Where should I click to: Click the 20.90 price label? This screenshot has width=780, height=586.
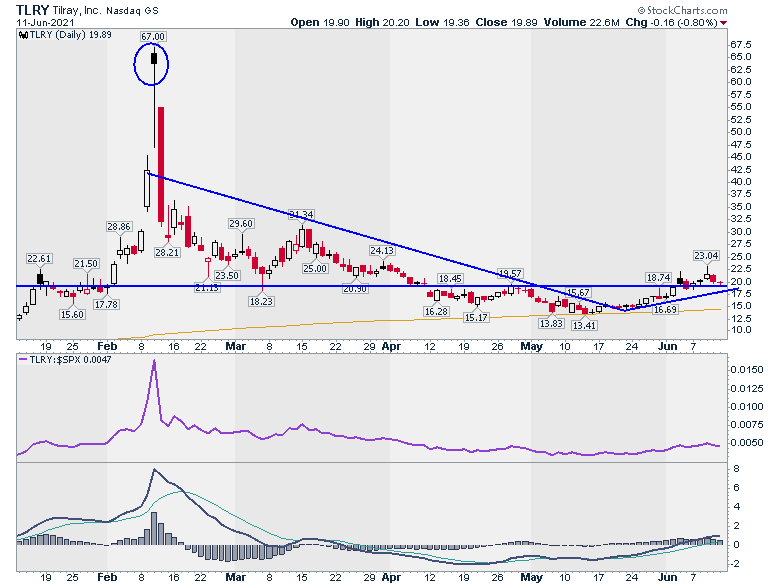tap(355, 289)
